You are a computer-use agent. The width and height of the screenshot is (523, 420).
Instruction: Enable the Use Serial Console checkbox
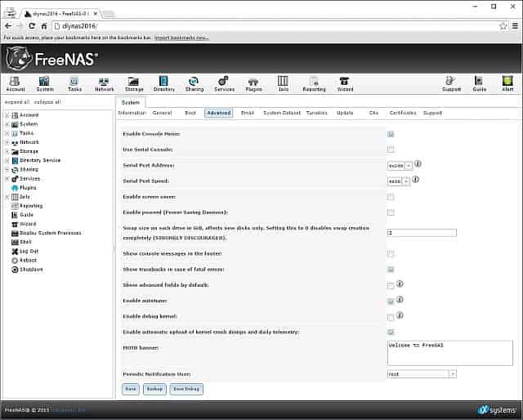pyautogui.click(x=391, y=150)
